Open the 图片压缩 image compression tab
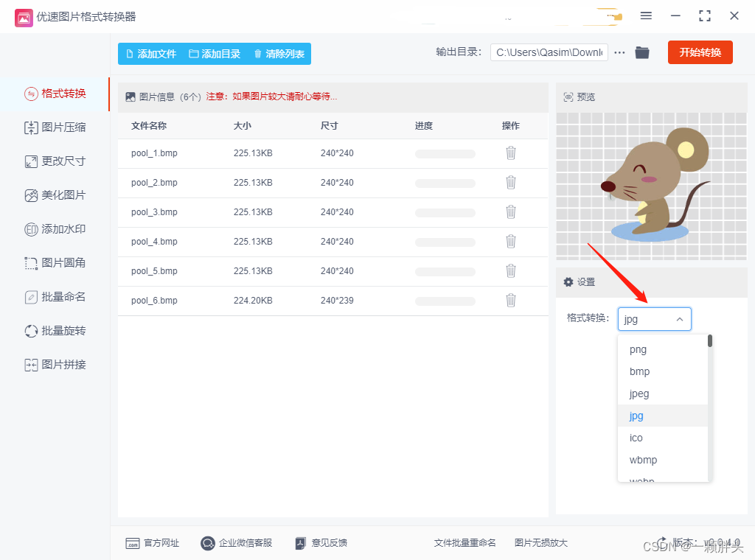This screenshot has width=755, height=560. click(55, 127)
